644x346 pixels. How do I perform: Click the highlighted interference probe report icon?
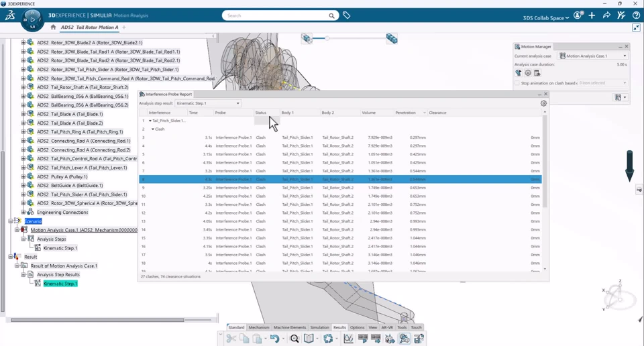pos(404,339)
